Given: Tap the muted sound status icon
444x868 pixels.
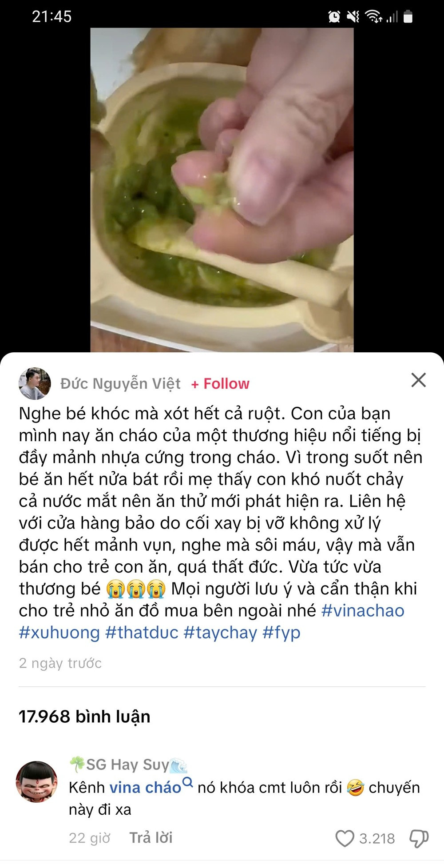Looking at the screenshot, I should coord(353,17).
